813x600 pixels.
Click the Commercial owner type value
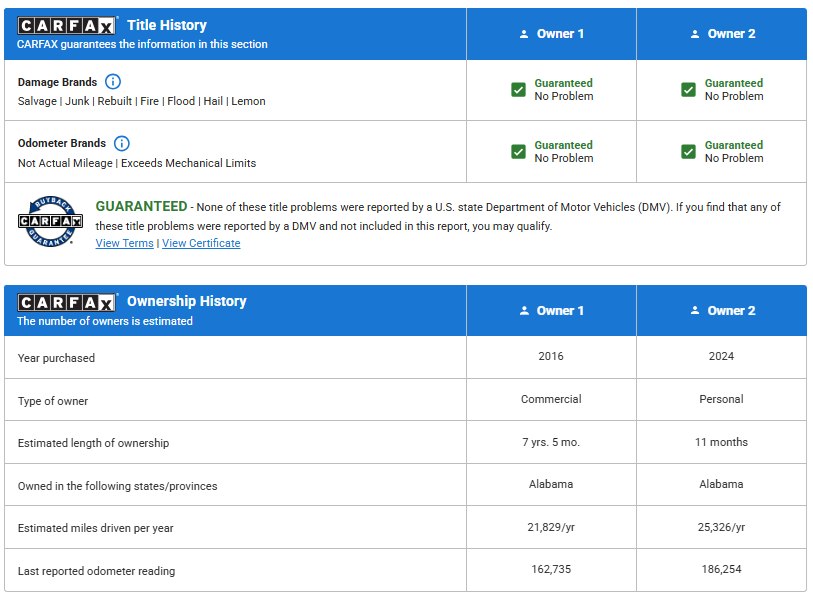point(551,399)
